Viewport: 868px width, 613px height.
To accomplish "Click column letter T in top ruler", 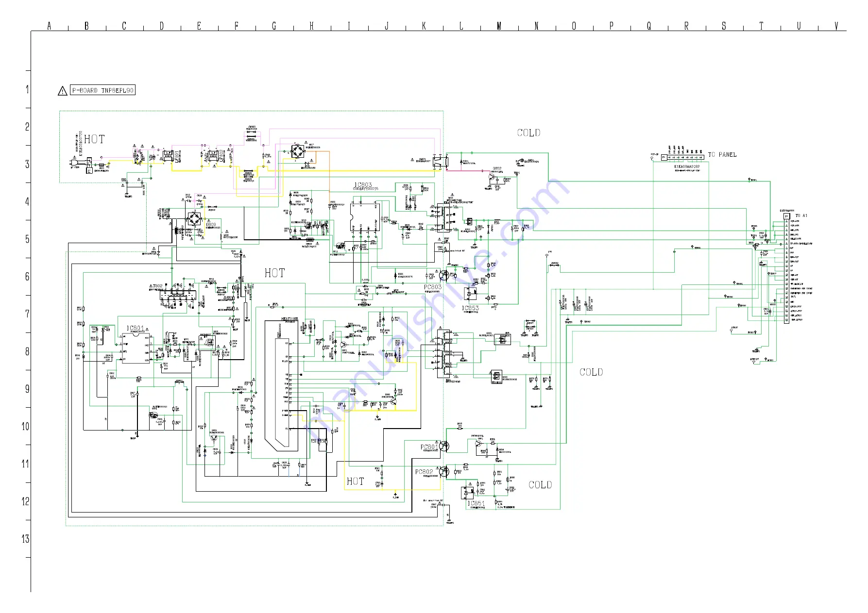I will tap(761, 26).
